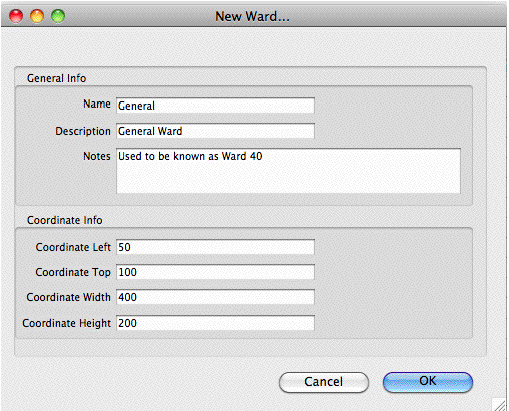Click the Name field containing General

coord(215,106)
